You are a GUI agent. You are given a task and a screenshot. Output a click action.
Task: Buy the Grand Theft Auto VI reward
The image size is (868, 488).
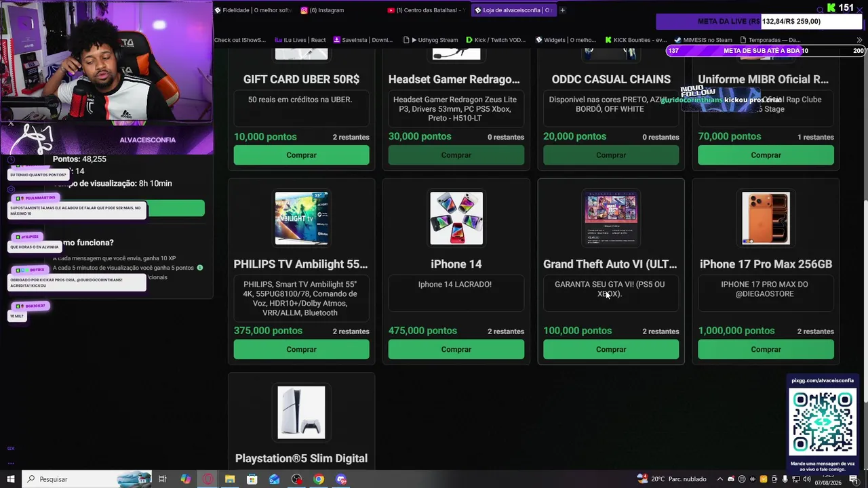(x=611, y=350)
